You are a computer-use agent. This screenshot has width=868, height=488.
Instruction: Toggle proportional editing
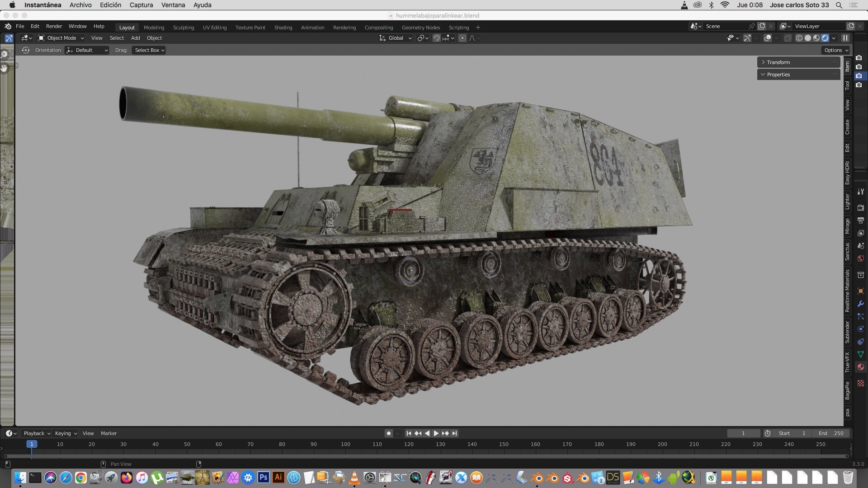tap(462, 38)
